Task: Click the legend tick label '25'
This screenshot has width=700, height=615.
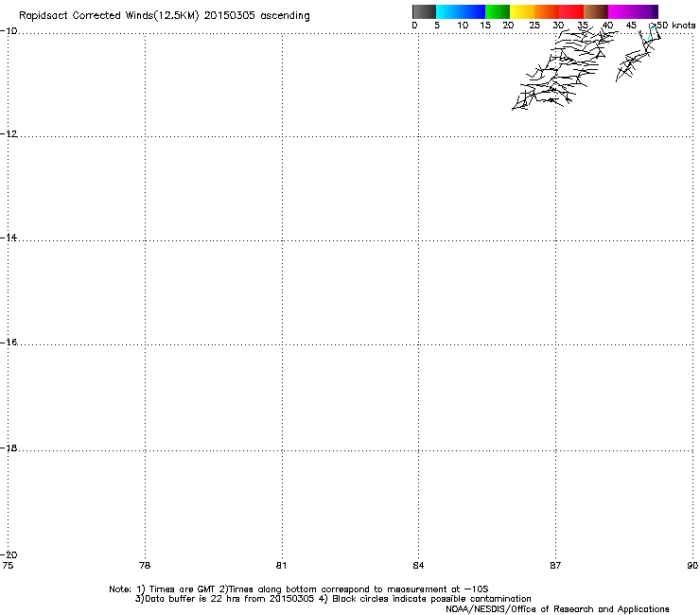Action: pyautogui.click(x=534, y=26)
